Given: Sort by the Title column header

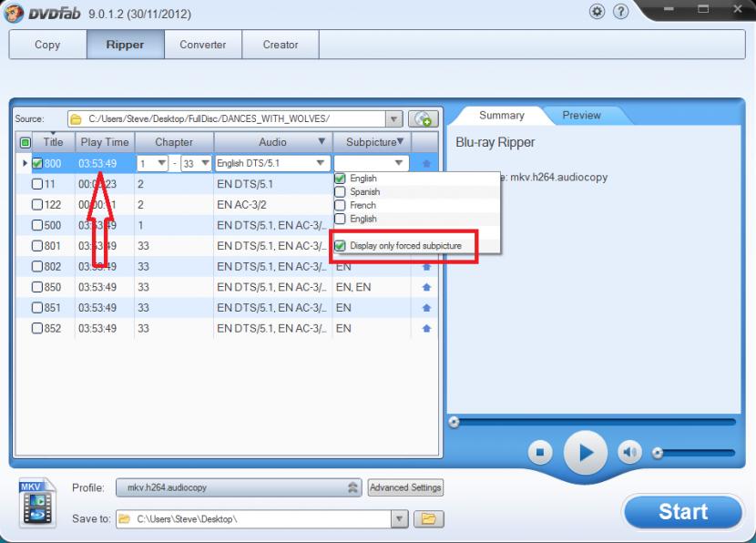Looking at the screenshot, I should click(x=53, y=142).
